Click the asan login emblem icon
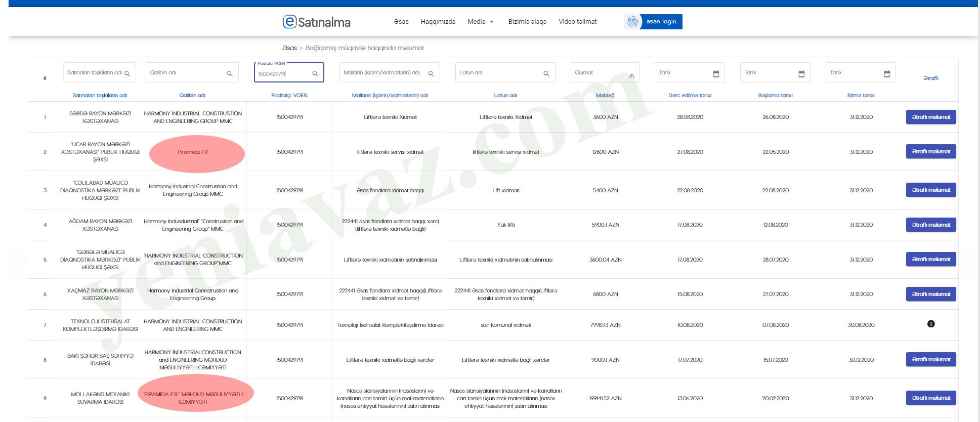Image resolution: width=980 pixels, height=422 pixels. [632, 22]
